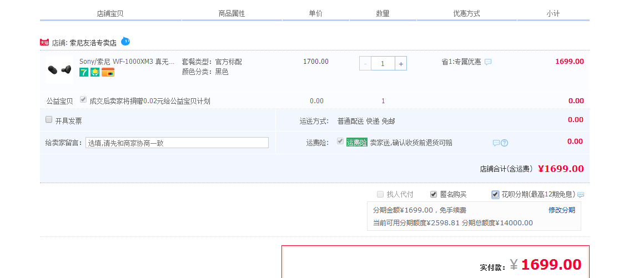Toggle the 花呗分期 installment checkbox

coord(495,194)
